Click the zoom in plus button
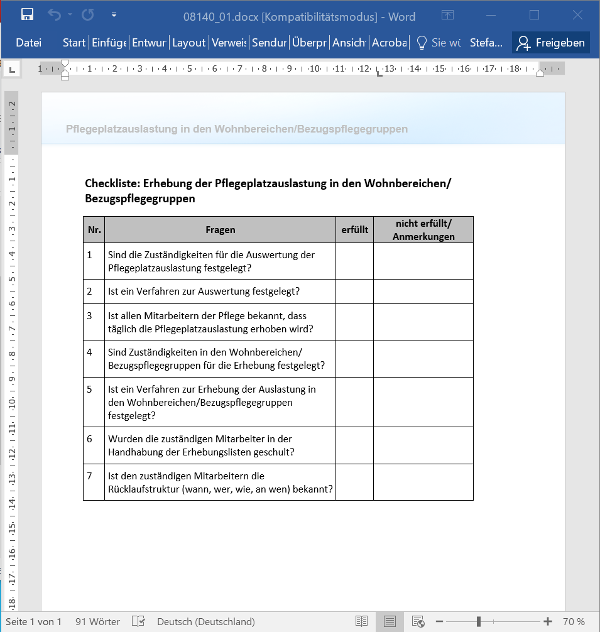This screenshot has height=632, width=600. tap(548, 621)
